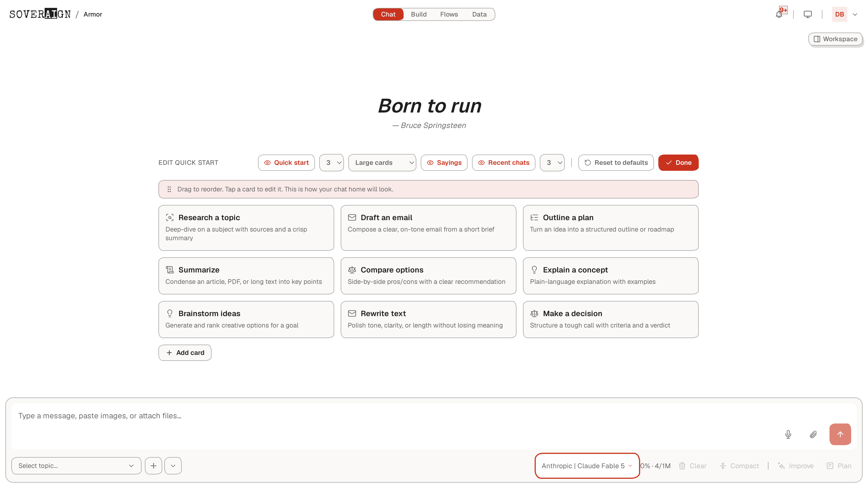This screenshot has width=868, height=488.
Task: Click the Clear trash button
Action: pyautogui.click(x=693, y=466)
